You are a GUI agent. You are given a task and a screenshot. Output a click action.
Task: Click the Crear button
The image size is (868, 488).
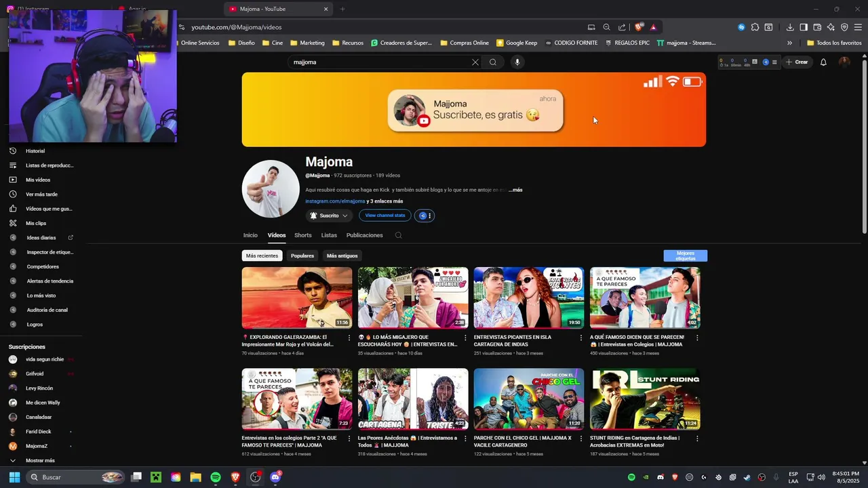click(797, 62)
